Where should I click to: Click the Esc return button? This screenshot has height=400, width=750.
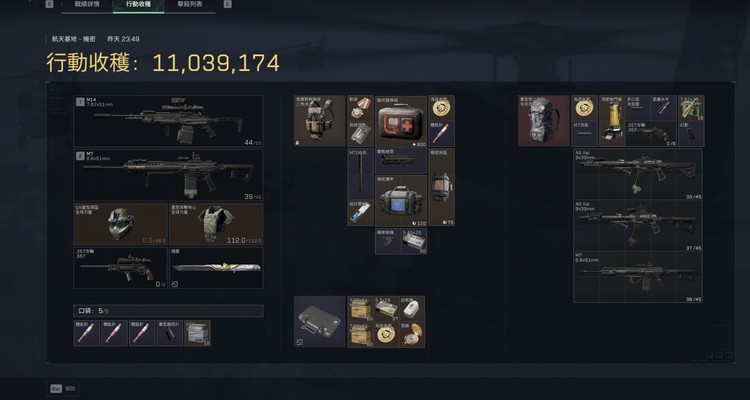[x=62, y=389]
